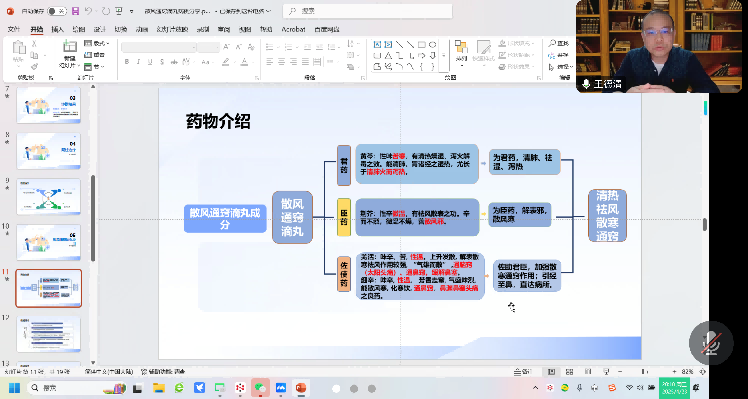Select the rectangle shape in shapes gallery

pyautogui.click(x=422, y=45)
